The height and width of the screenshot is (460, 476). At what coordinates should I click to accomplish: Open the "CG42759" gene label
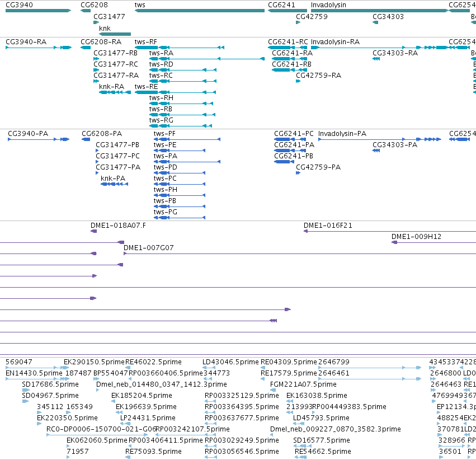tap(312, 16)
